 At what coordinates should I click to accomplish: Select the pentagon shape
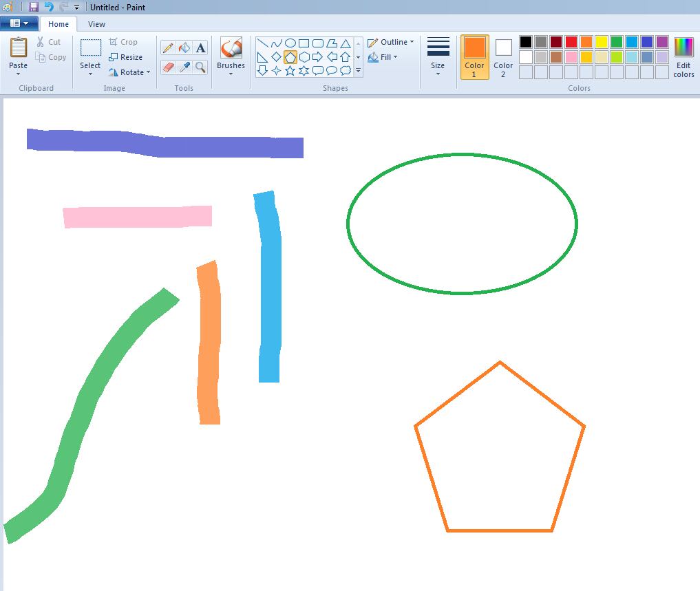(x=290, y=57)
